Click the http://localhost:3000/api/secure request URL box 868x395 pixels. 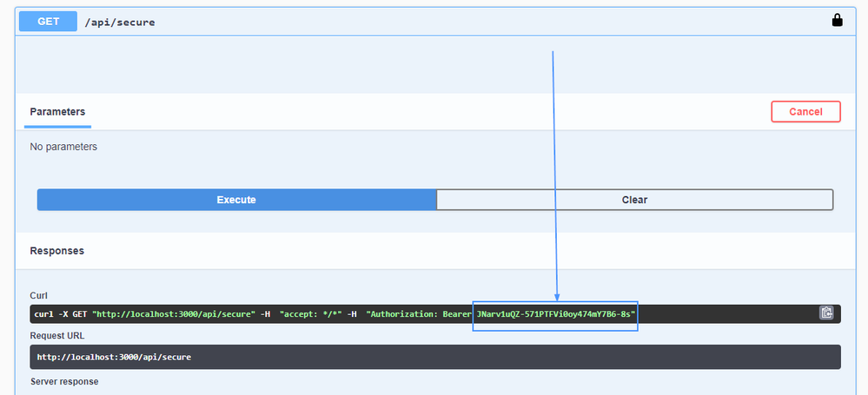(435, 357)
